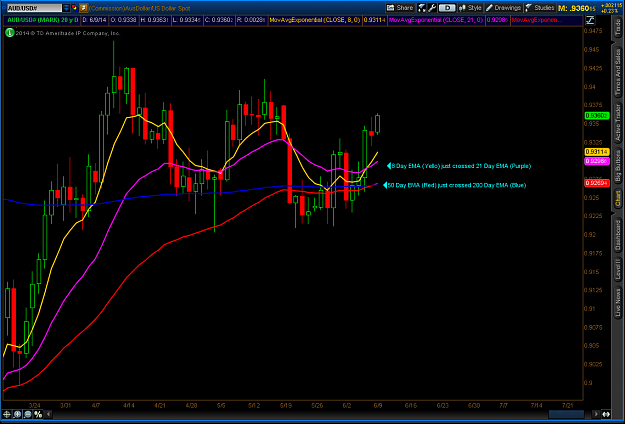Viewport: 625px width, 424px height.
Task: Click the yellow MovAvgExponential (CLOSE, 8, 0) label
Action: click(x=314, y=20)
